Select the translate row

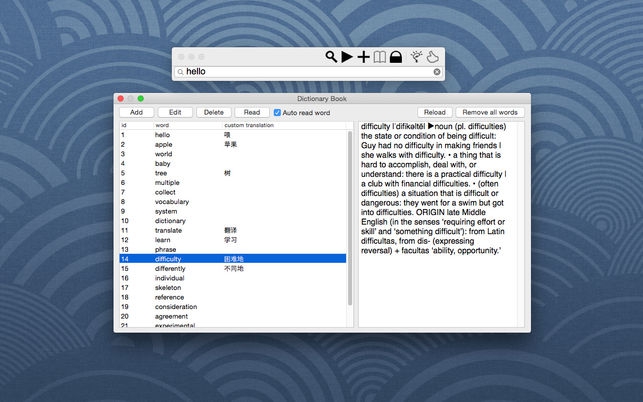coord(233,231)
